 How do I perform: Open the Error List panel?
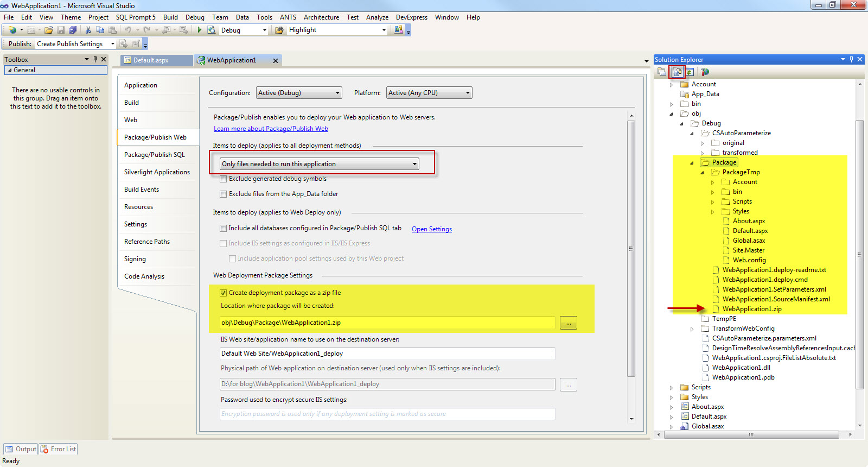(58, 449)
